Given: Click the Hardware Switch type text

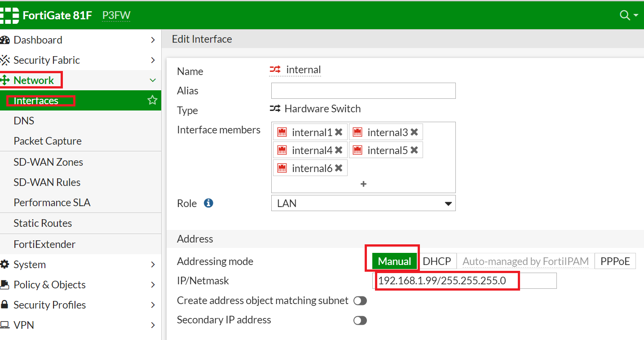Looking at the screenshot, I should [x=322, y=109].
